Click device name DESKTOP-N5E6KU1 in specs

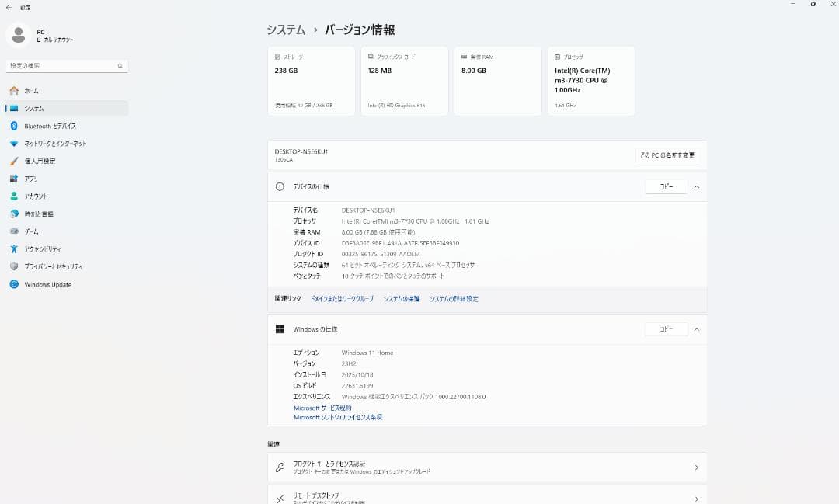[368, 210]
